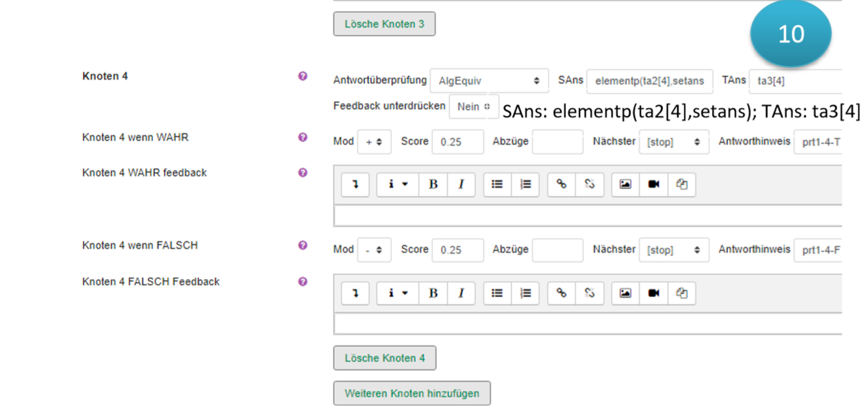The width and height of the screenshot is (868, 411).
Task: Add link in Knoten 4 FALSCH feedback
Action: pyautogui.click(x=562, y=293)
